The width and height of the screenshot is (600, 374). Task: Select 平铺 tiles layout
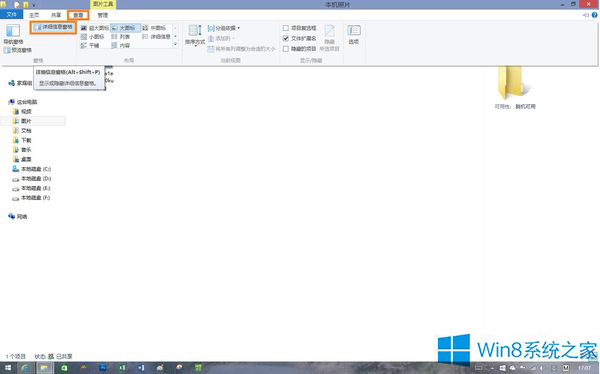point(90,46)
